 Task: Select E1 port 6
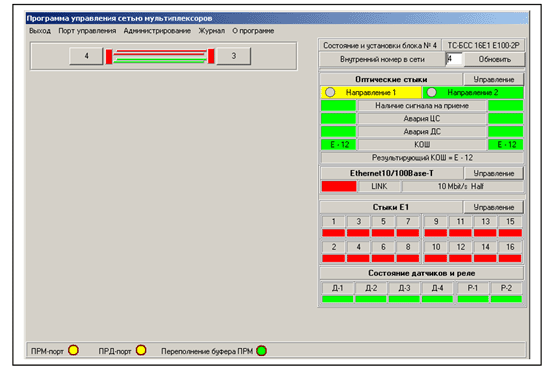point(383,247)
